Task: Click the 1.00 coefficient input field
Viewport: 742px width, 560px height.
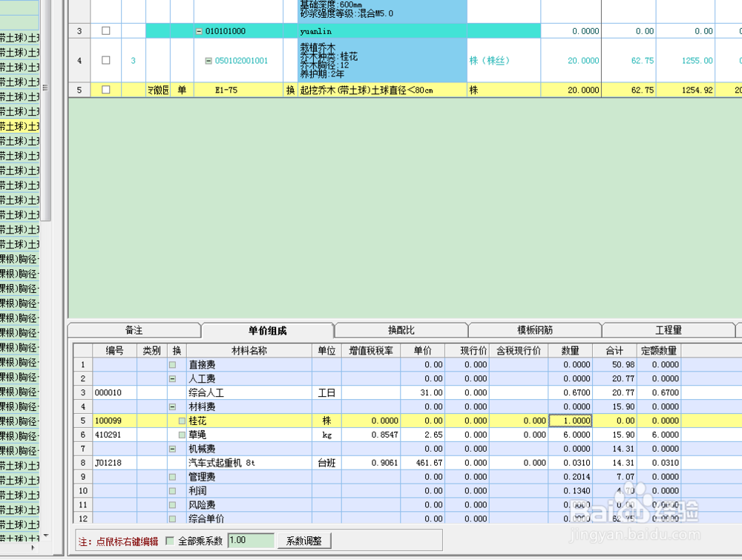Action: click(x=250, y=540)
